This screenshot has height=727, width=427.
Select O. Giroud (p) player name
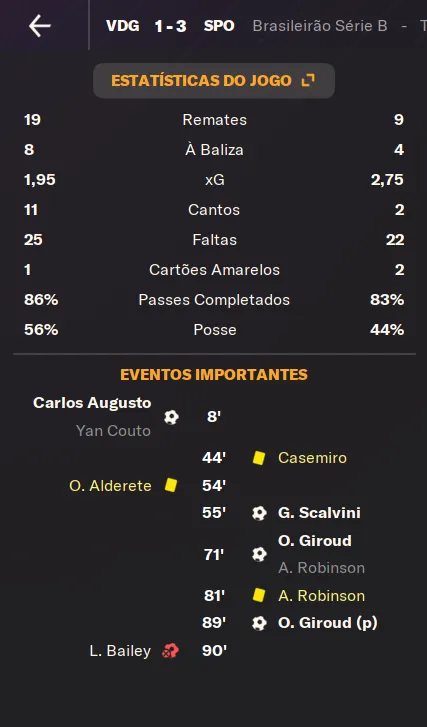point(328,623)
